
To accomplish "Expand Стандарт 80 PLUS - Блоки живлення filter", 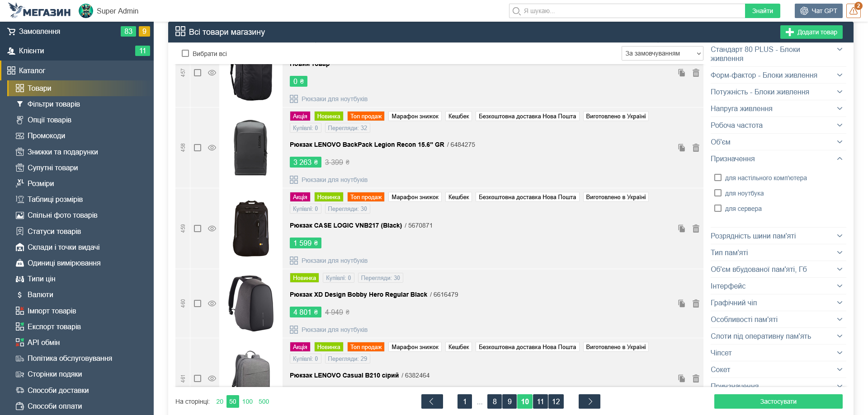I will pos(778,54).
